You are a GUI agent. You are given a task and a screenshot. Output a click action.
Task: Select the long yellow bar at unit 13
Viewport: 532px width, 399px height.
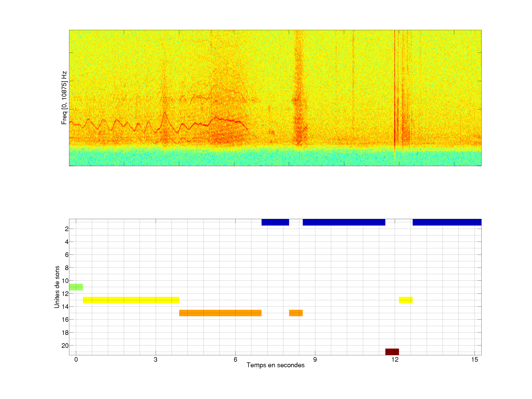pyautogui.click(x=131, y=300)
